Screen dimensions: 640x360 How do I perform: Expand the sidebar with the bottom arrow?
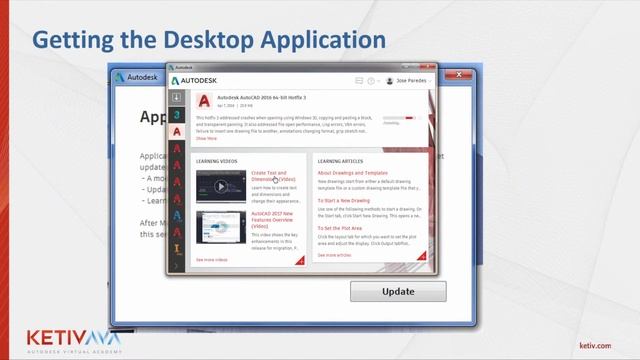pos(176,266)
